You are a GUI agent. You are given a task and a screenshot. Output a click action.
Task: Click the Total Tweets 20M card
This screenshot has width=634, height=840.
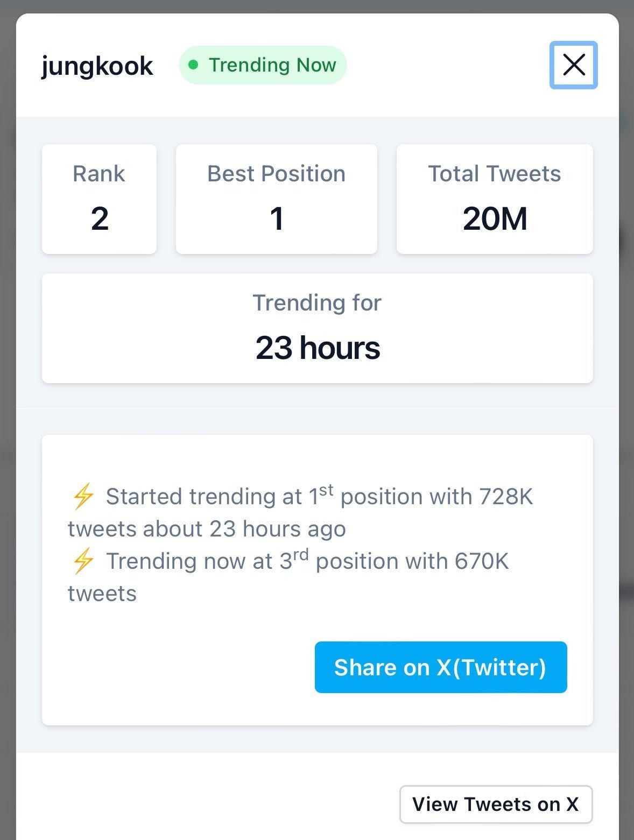click(x=495, y=199)
